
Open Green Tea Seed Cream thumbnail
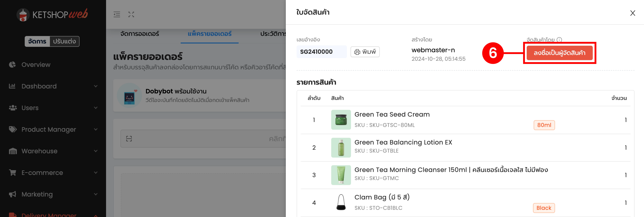coord(341,120)
